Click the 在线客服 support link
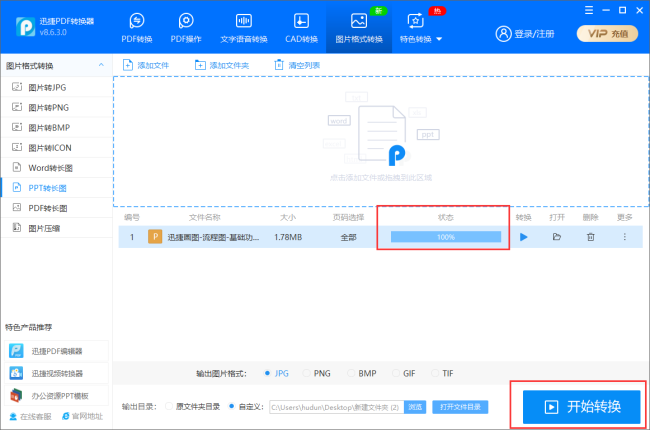 pos(31,416)
